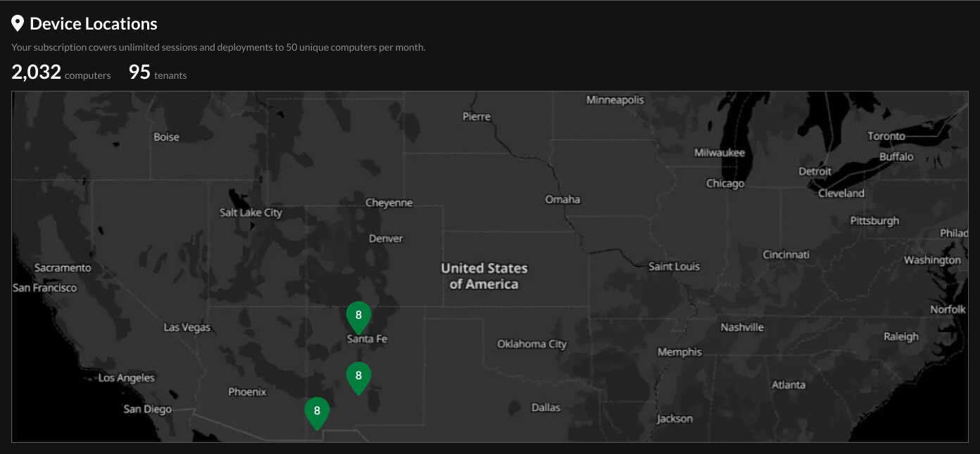Click the green 8 marker above Santa Fe

[x=358, y=316]
